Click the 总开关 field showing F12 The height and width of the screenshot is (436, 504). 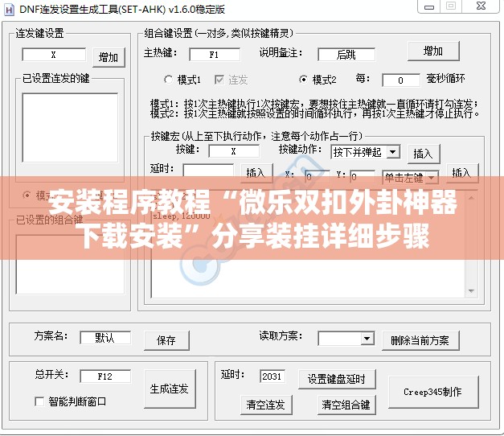pos(105,376)
